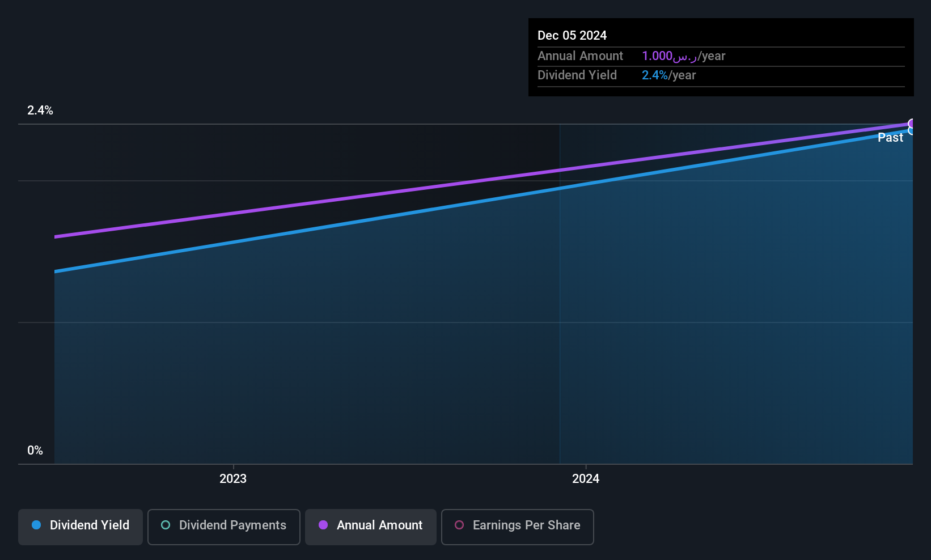
Task: Click the 0% y-axis label
Action: [35, 451]
